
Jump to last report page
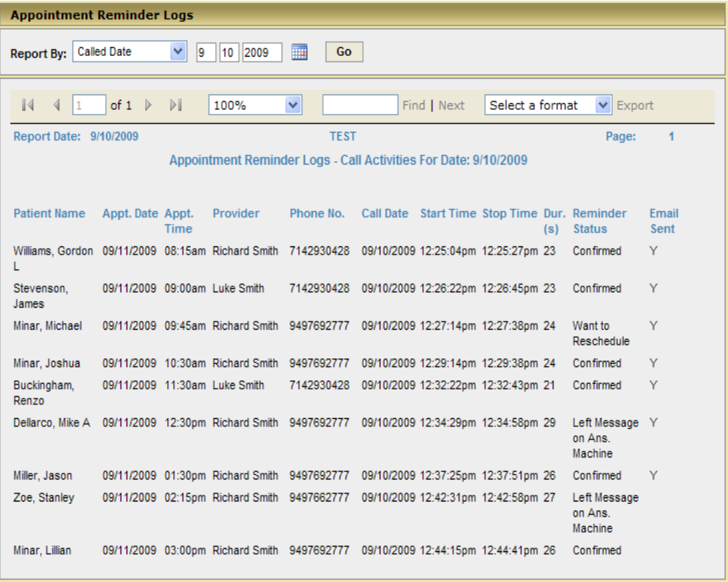(176, 105)
